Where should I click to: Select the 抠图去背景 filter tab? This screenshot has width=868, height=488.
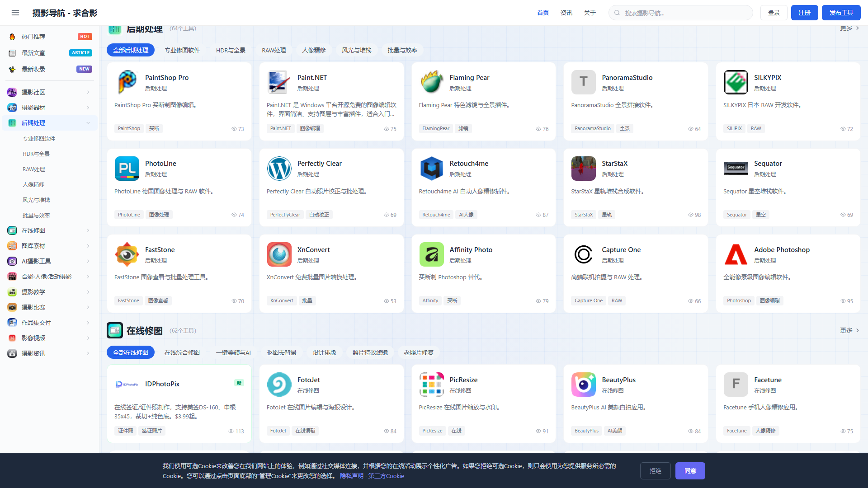tap(282, 352)
